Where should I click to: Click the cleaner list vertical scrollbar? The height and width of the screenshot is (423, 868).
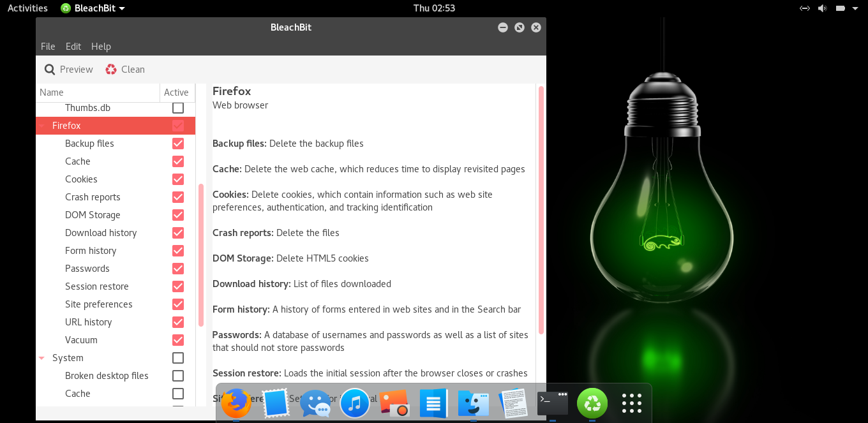pyautogui.click(x=201, y=255)
